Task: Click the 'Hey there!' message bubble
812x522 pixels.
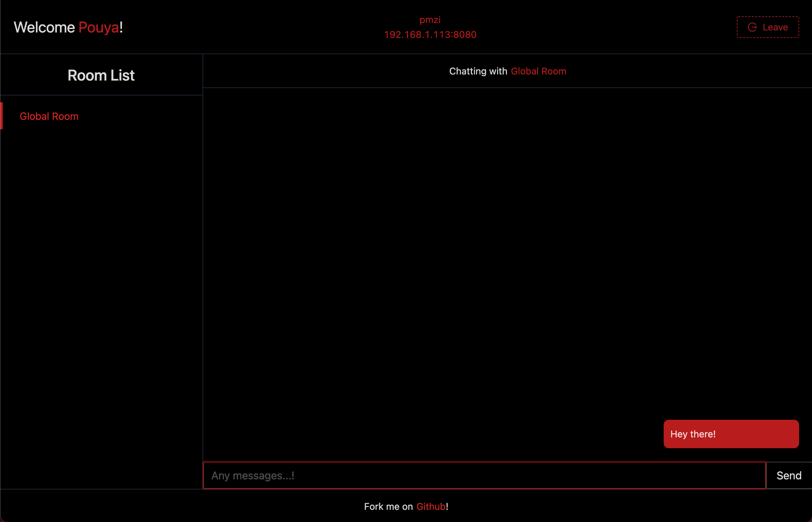Action: pyautogui.click(x=731, y=434)
